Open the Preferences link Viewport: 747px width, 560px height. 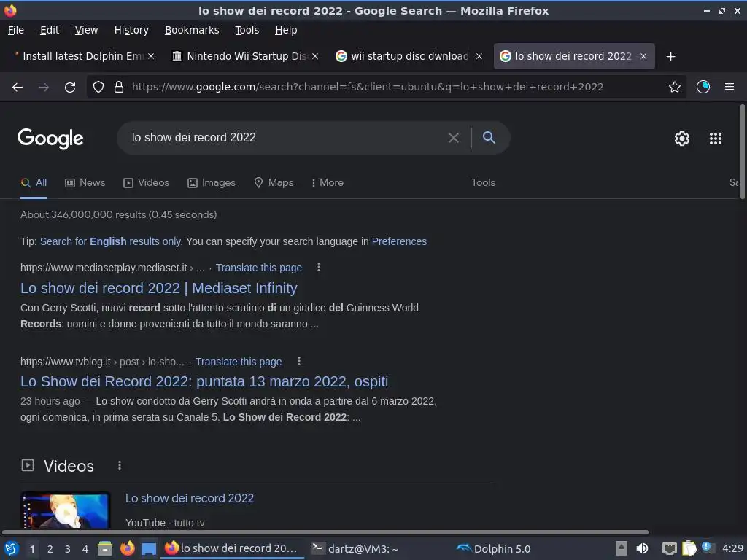[399, 241]
